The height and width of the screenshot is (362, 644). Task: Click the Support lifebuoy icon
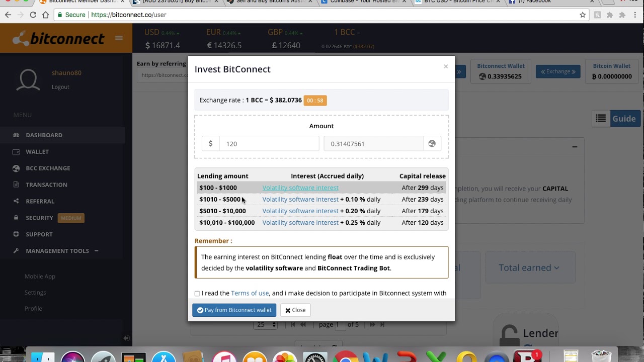coord(16,234)
